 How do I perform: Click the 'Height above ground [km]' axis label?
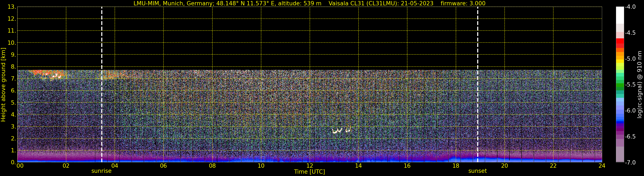[x=3, y=85]
